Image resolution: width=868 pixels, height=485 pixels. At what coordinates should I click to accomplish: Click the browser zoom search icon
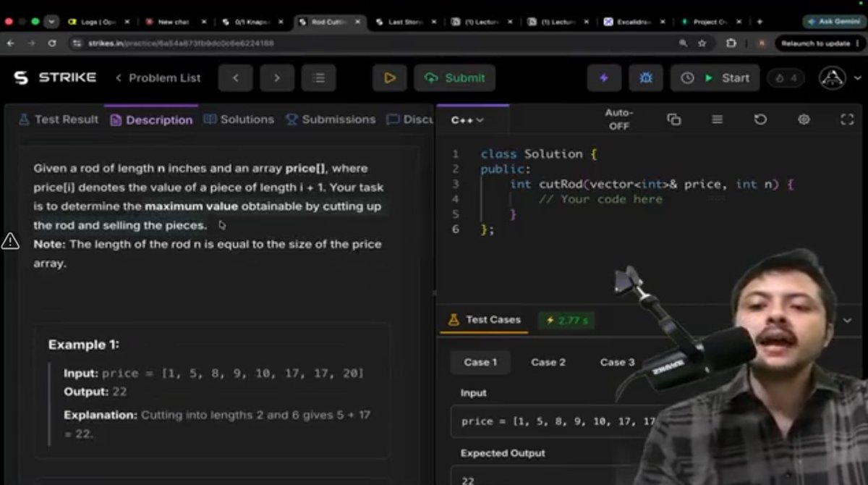click(x=684, y=43)
